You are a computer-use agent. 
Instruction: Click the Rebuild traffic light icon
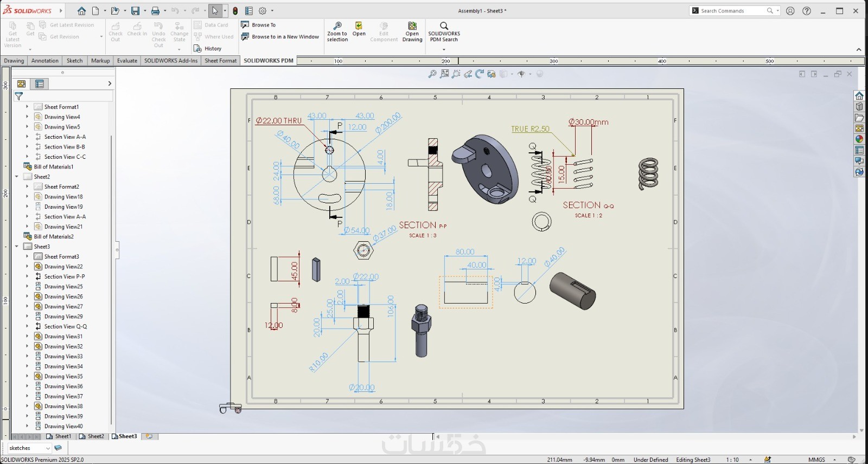[x=235, y=11]
